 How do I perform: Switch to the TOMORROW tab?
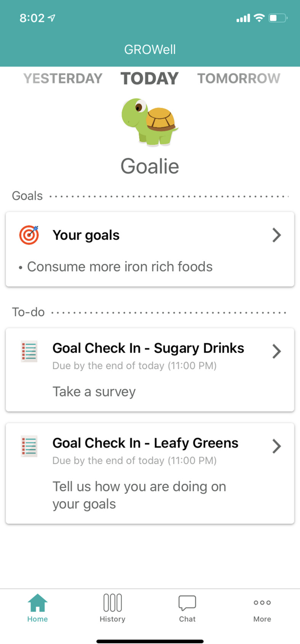pos(239,78)
